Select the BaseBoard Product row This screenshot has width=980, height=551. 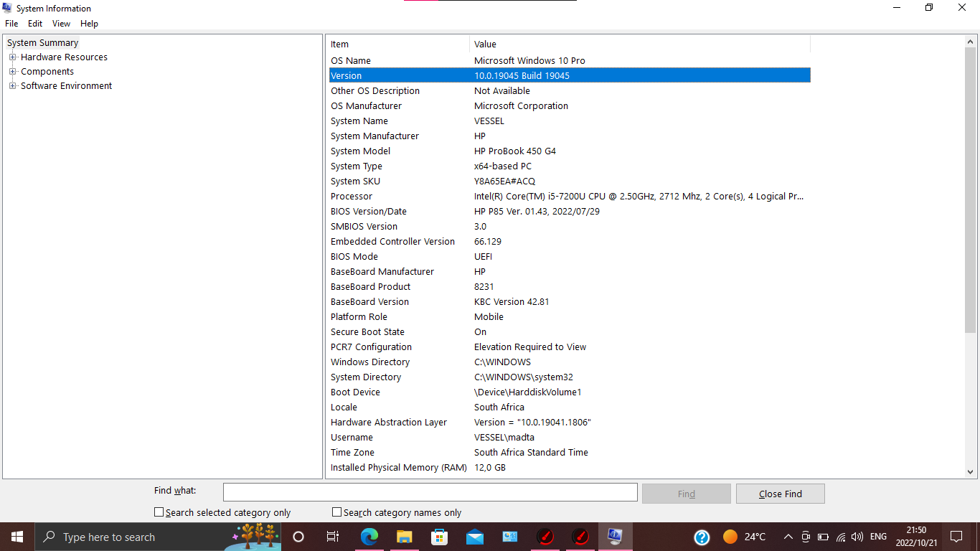[570, 287]
